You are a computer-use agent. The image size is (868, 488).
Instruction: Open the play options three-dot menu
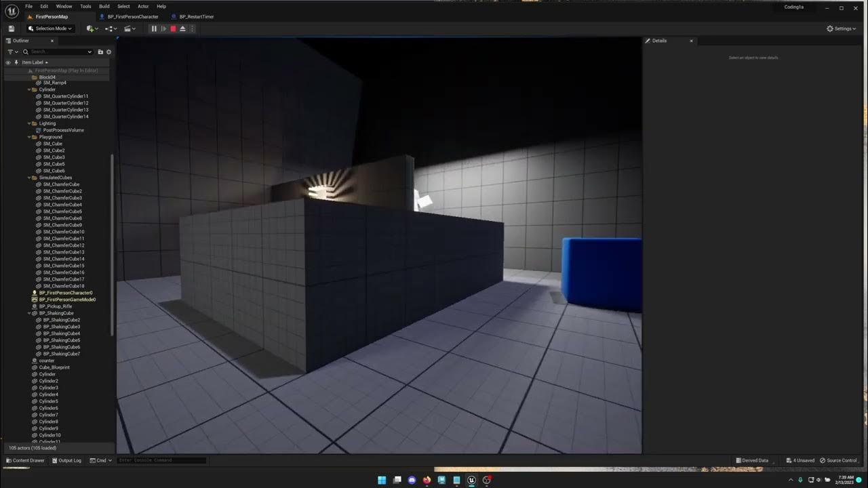pos(192,28)
